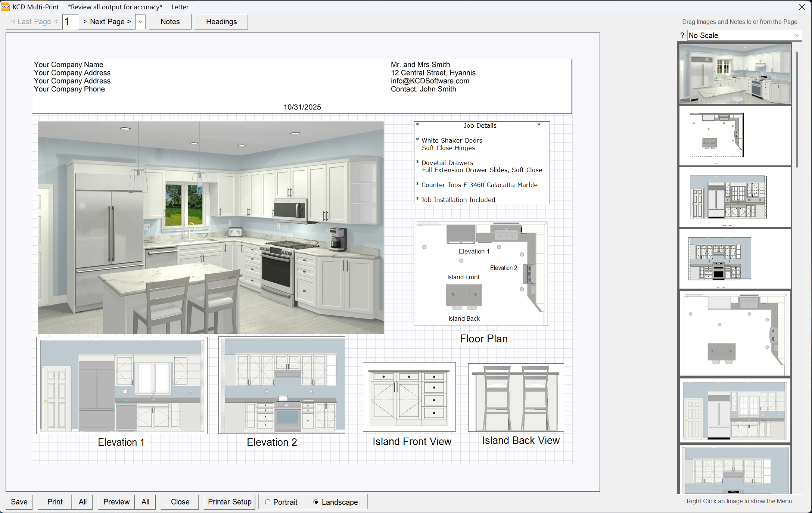
Task: Click All next to Print
Action: [83, 502]
